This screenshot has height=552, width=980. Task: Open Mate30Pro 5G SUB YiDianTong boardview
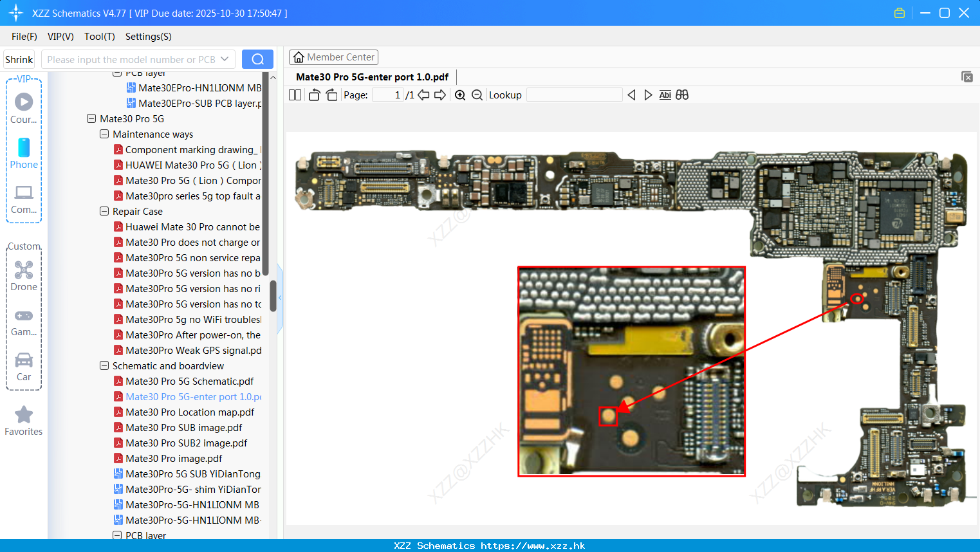[x=187, y=474]
